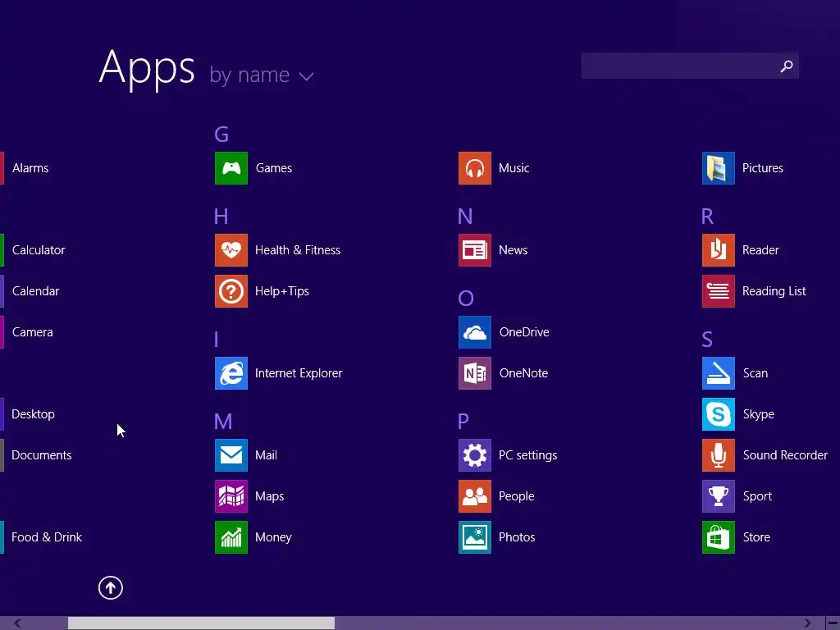The height and width of the screenshot is (630, 840).
Task: Click the R group header
Action: [x=707, y=217]
